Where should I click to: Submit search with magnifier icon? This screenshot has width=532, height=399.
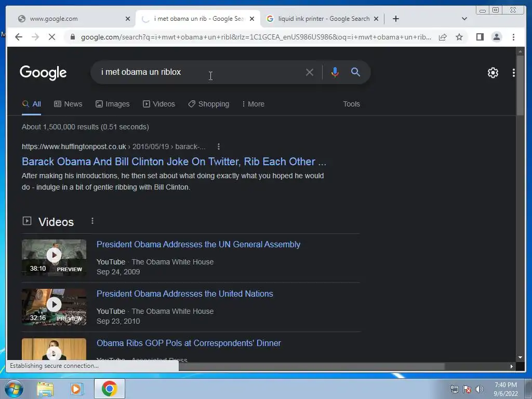(x=355, y=72)
